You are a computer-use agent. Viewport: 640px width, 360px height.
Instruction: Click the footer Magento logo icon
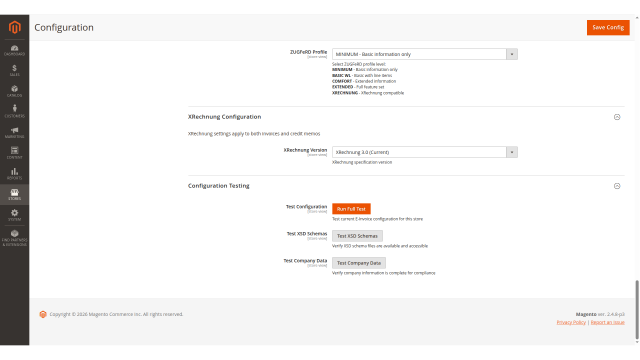[43, 314]
